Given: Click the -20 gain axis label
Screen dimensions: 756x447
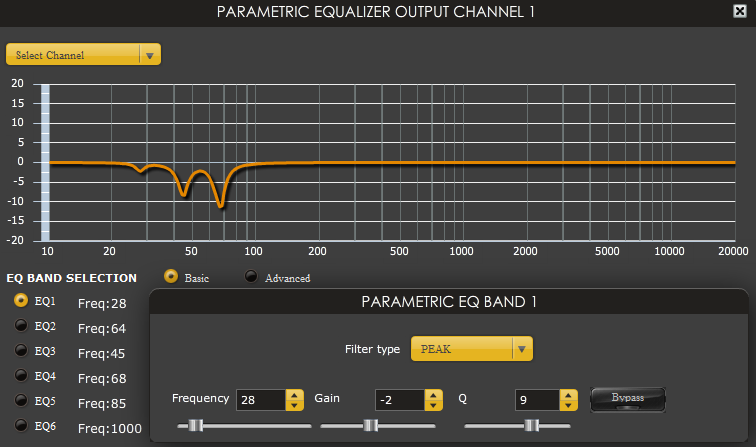Looking at the screenshot, I should 15,240.
